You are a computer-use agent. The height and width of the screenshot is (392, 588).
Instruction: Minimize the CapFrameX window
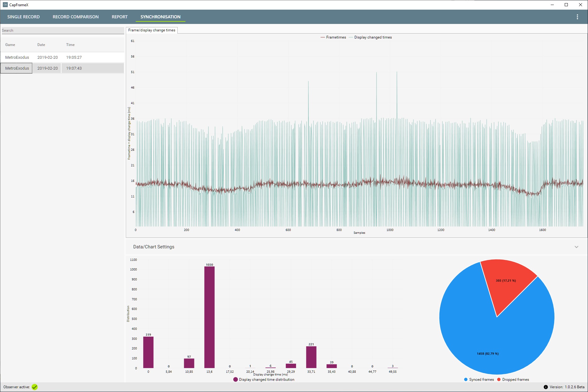pos(552,5)
